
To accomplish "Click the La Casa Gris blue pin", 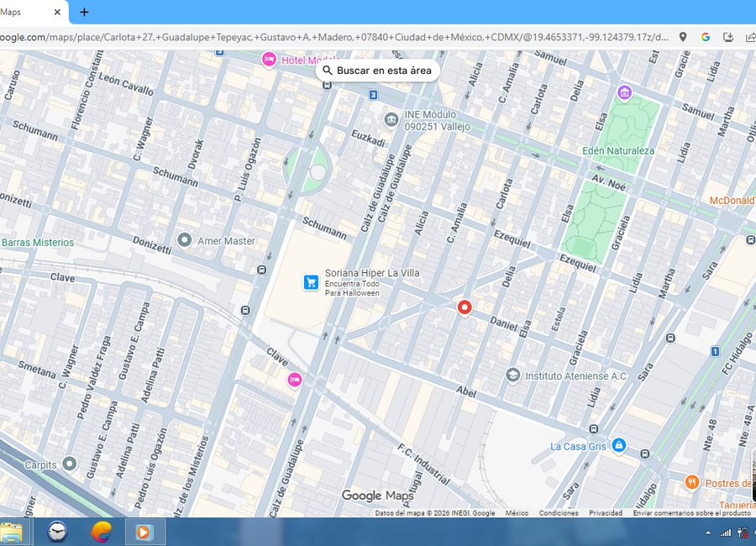I will pos(619,444).
